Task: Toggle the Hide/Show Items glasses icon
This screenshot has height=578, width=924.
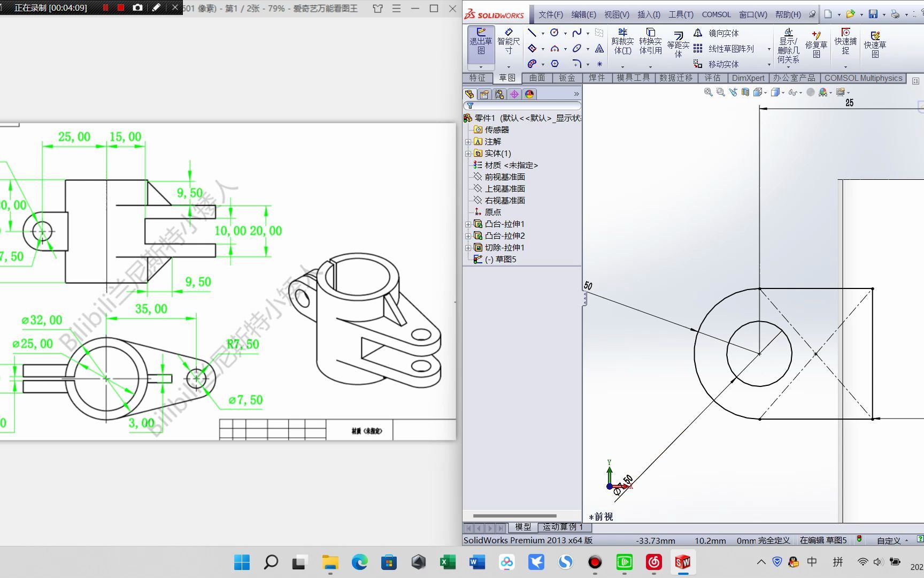Action: 792,92
